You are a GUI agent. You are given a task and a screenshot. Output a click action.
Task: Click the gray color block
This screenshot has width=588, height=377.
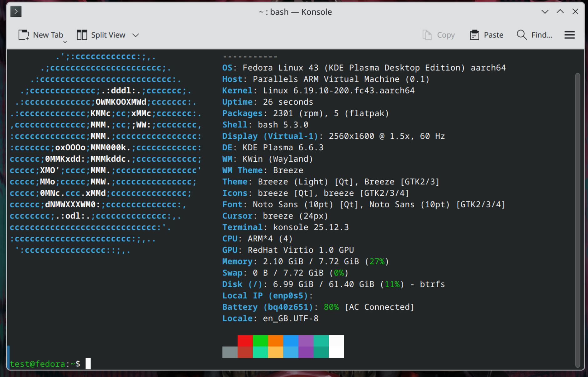tap(230, 352)
